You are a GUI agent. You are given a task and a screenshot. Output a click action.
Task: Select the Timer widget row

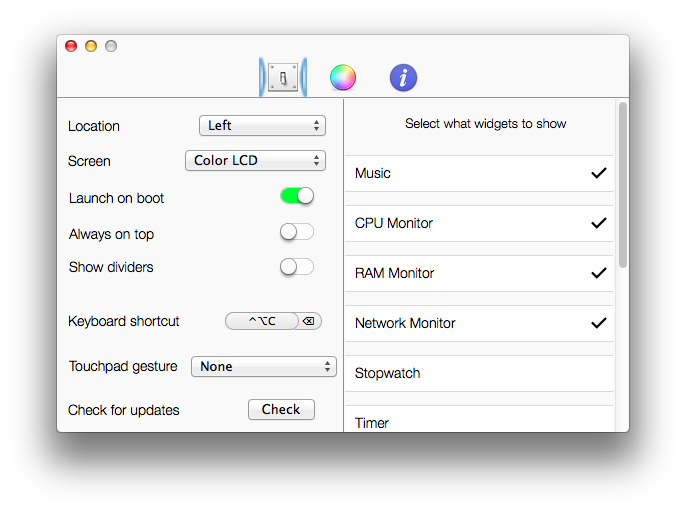pos(479,419)
